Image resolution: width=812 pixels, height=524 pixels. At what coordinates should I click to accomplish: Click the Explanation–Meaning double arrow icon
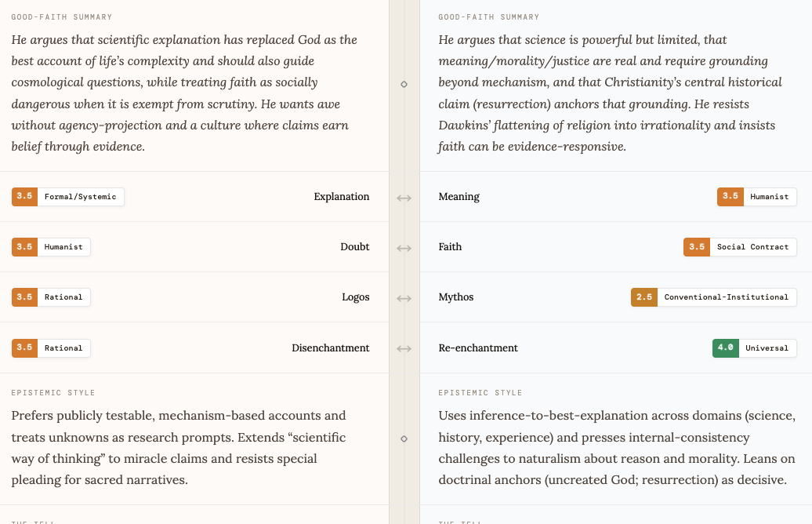click(404, 198)
